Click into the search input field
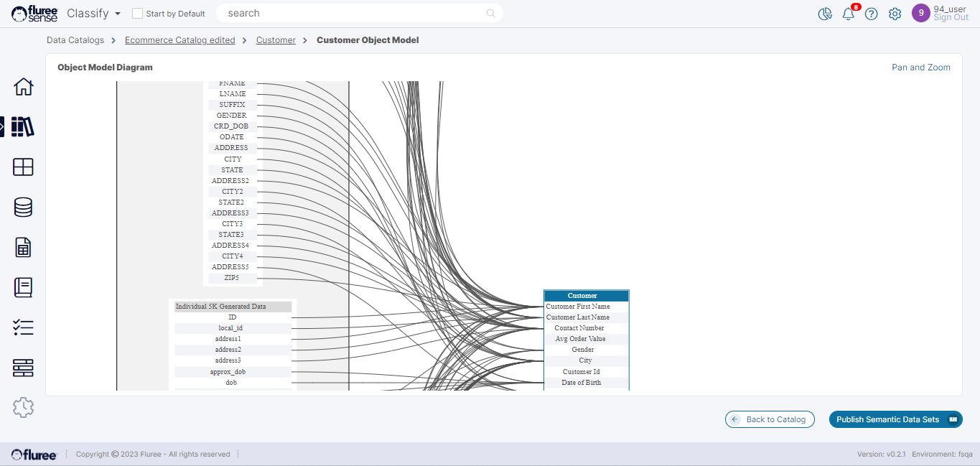The width and height of the screenshot is (980, 466). (355, 13)
